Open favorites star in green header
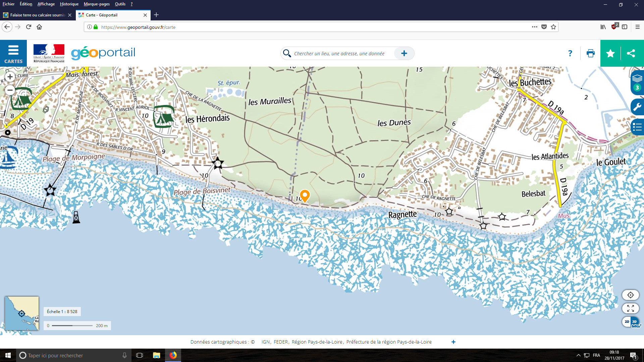 (x=610, y=53)
